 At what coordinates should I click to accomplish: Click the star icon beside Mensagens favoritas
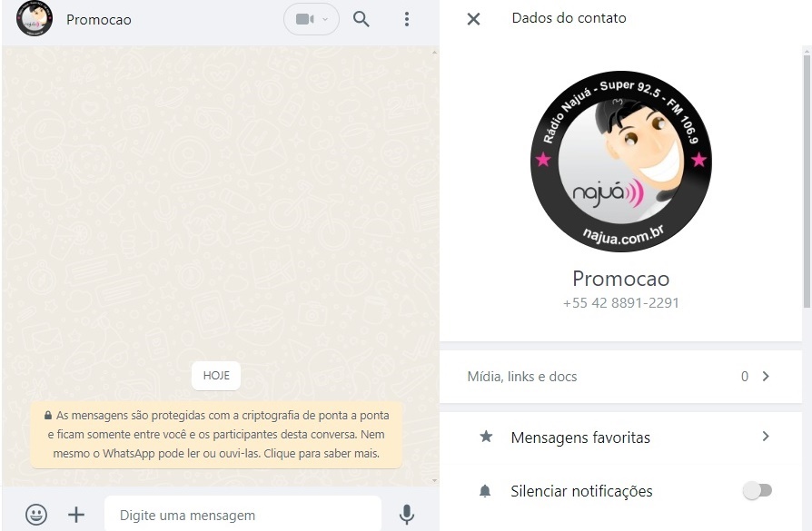coord(486,438)
